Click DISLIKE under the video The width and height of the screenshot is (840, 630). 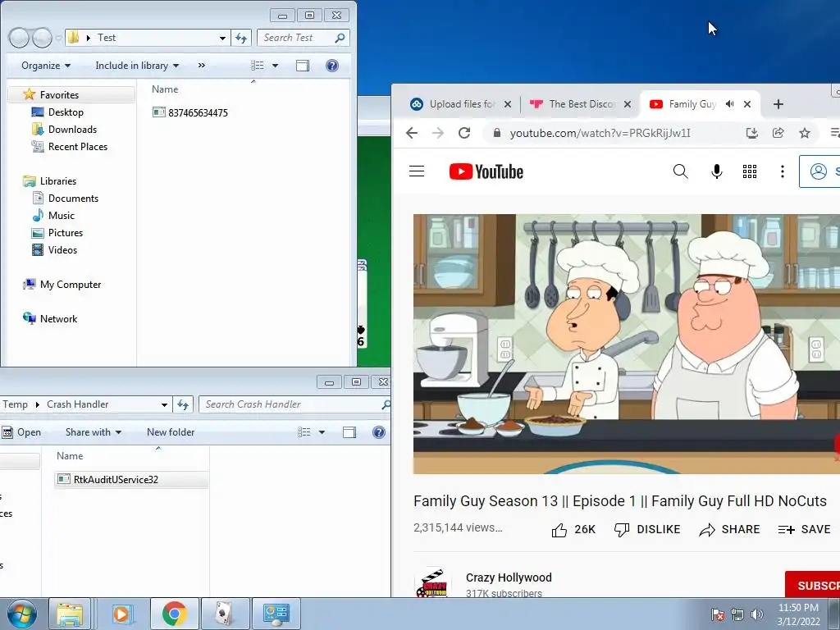point(647,529)
